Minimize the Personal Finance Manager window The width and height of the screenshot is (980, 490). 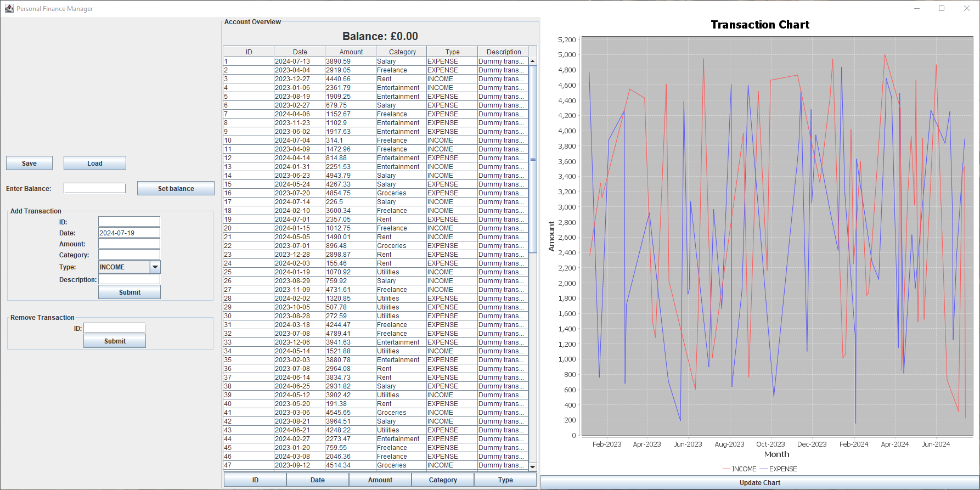pos(917,8)
